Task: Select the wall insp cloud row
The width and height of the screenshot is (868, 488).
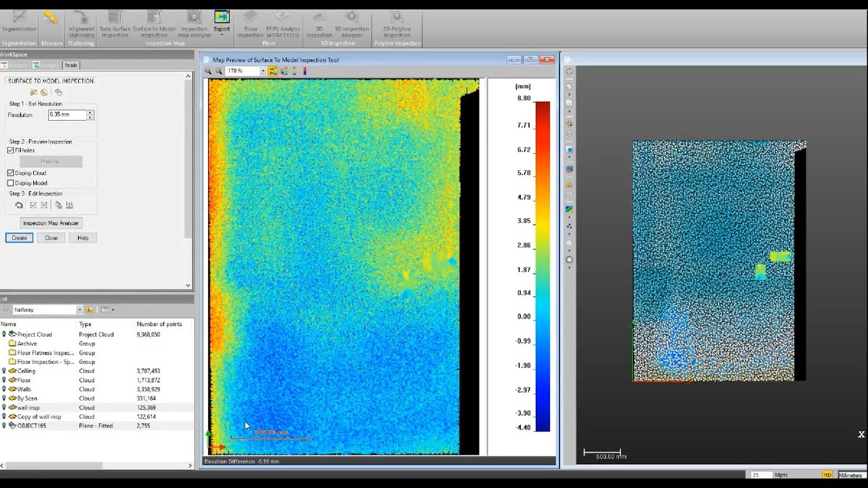Action: (96, 407)
